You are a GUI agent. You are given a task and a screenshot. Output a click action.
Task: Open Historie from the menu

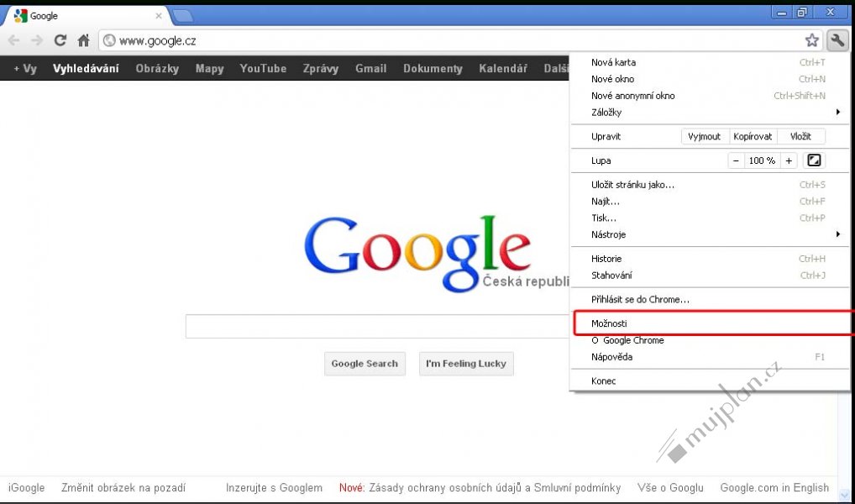pos(710,259)
